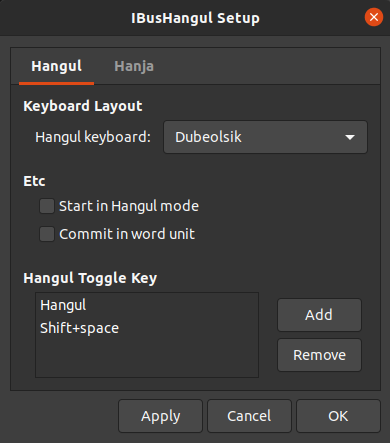Select Shift+space entry in toggle key list
The width and height of the screenshot is (390, 443).
[x=147, y=328]
